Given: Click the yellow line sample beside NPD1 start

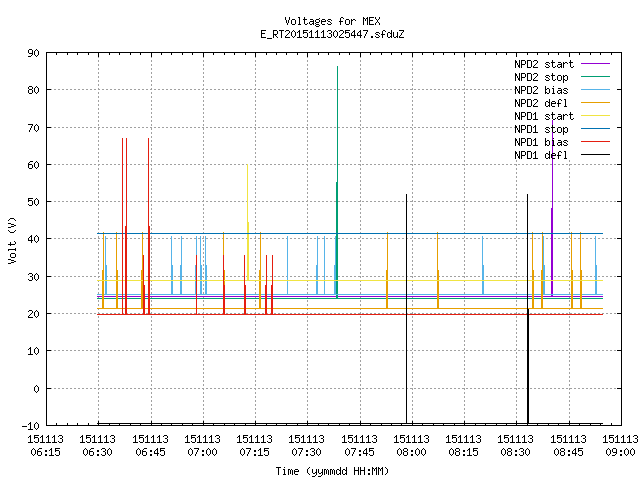Looking at the screenshot, I should pyautogui.click(x=595, y=116).
